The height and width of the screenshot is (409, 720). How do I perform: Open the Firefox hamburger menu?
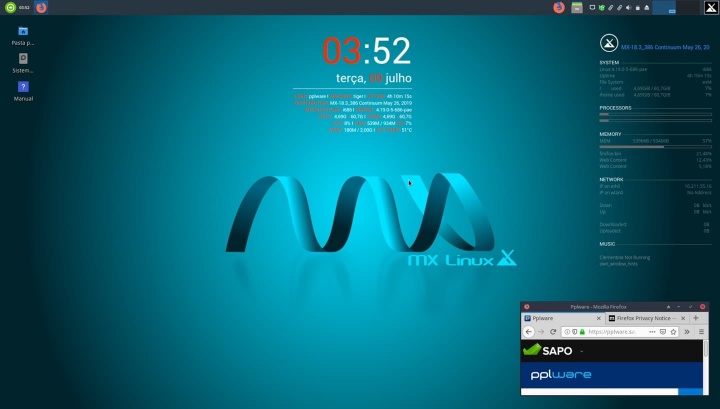tap(701, 331)
